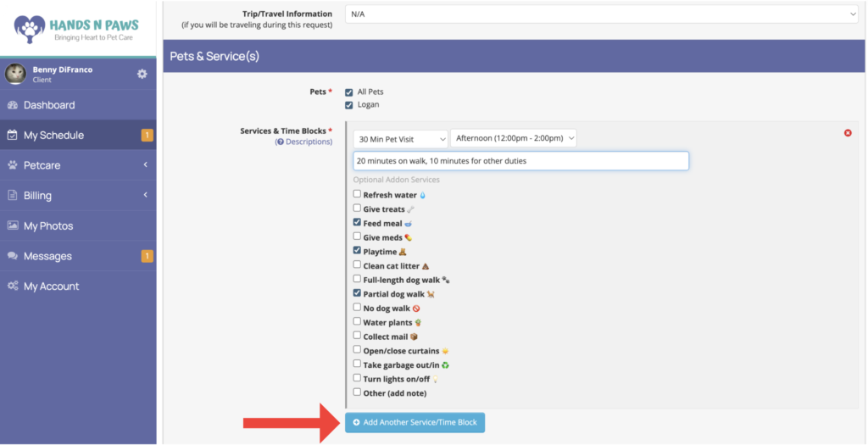Image resolution: width=868 pixels, height=445 pixels.
Task: Open the Afternoon time block dropdown
Action: 513,138
